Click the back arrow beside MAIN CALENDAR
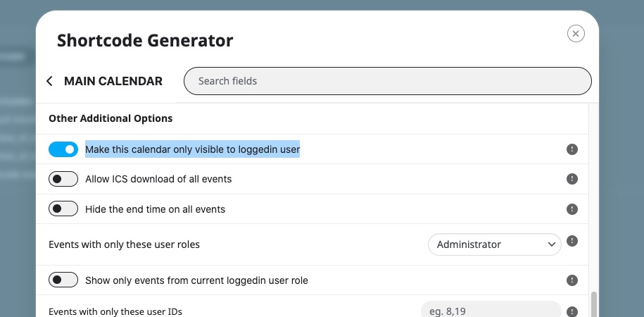644x317 pixels. click(x=49, y=81)
